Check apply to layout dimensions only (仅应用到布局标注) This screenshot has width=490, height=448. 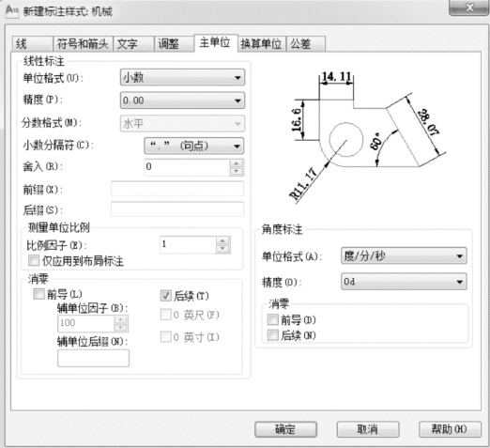[34, 260]
